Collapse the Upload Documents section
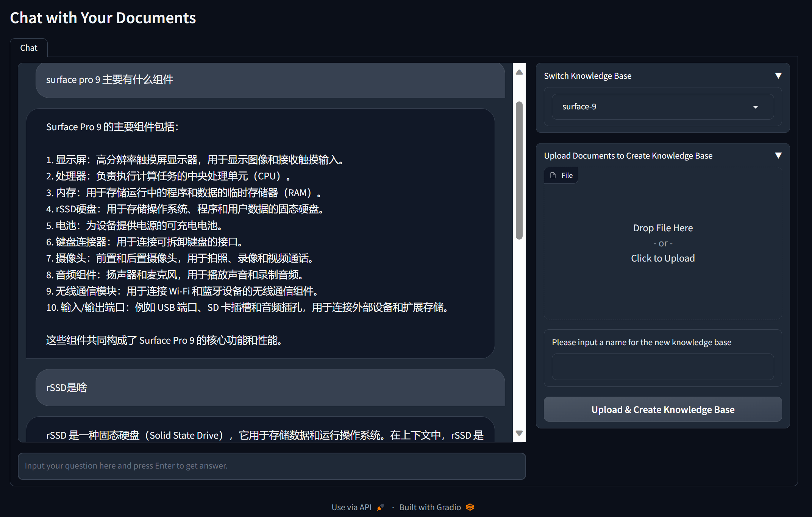 coord(778,156)
